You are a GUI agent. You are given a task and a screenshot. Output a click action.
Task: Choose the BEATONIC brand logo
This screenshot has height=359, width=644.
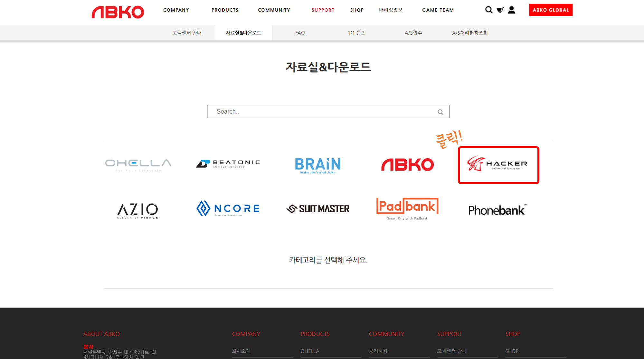[x=228, y=164]
